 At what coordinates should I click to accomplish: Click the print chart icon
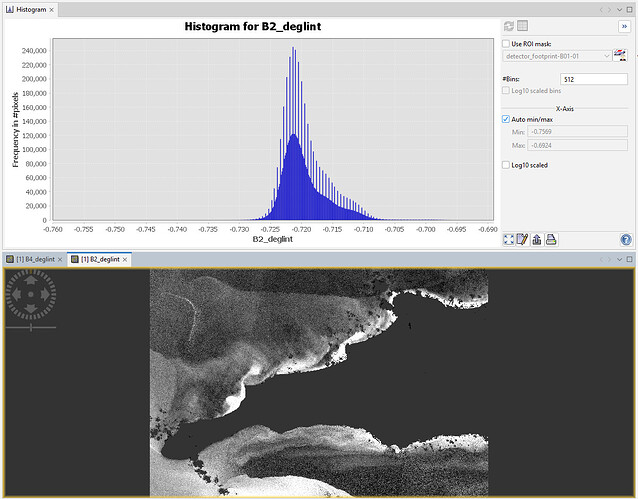point(551,239)
